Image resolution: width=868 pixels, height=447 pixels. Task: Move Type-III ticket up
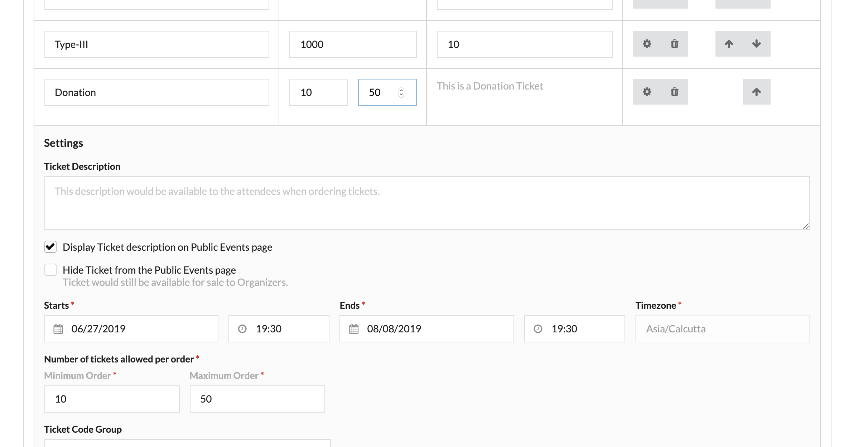coord(729,44)
